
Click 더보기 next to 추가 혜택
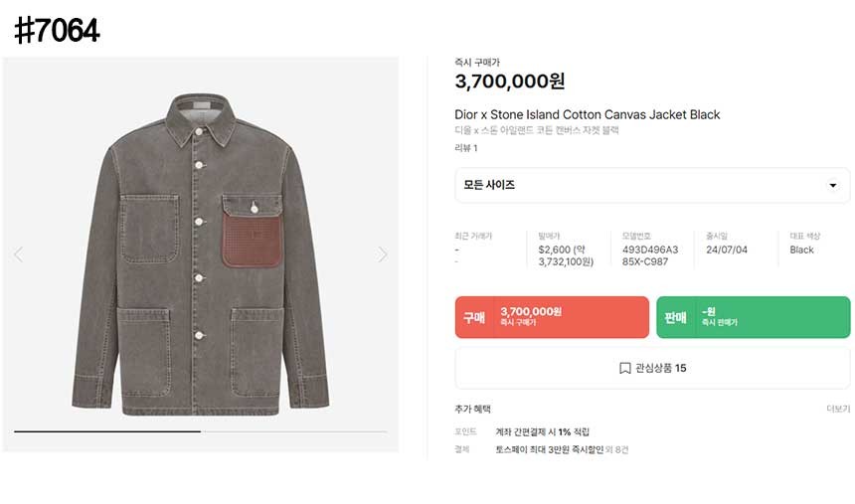(x=838, y=409)
